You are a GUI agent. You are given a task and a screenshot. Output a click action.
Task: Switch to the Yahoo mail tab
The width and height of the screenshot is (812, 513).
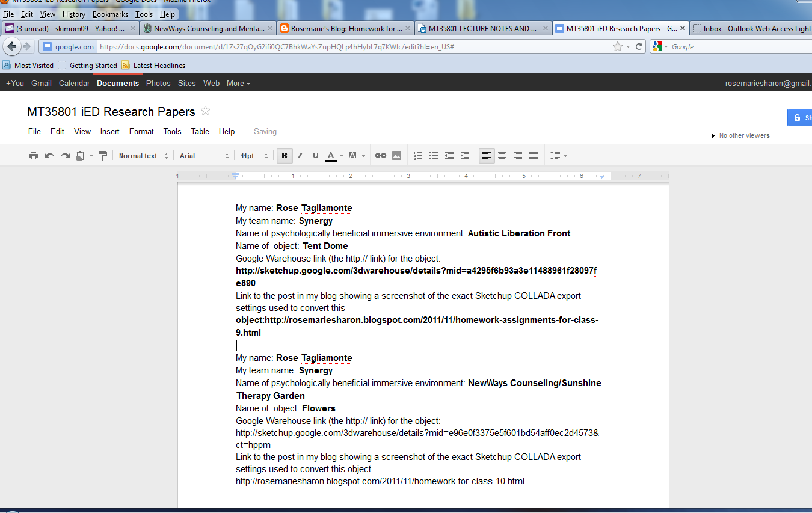[70, 28]
